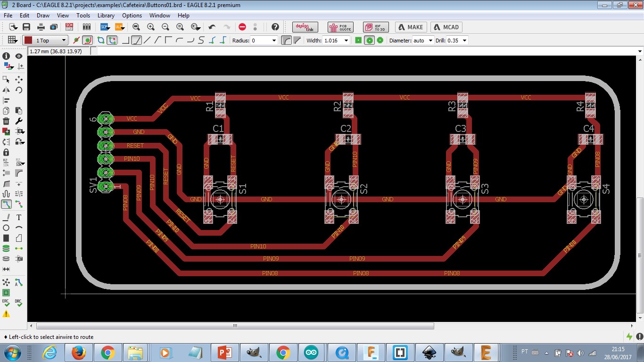Open Arduino IDE from the taskbar
Screen dimensions: 644x362
point(311,353)
